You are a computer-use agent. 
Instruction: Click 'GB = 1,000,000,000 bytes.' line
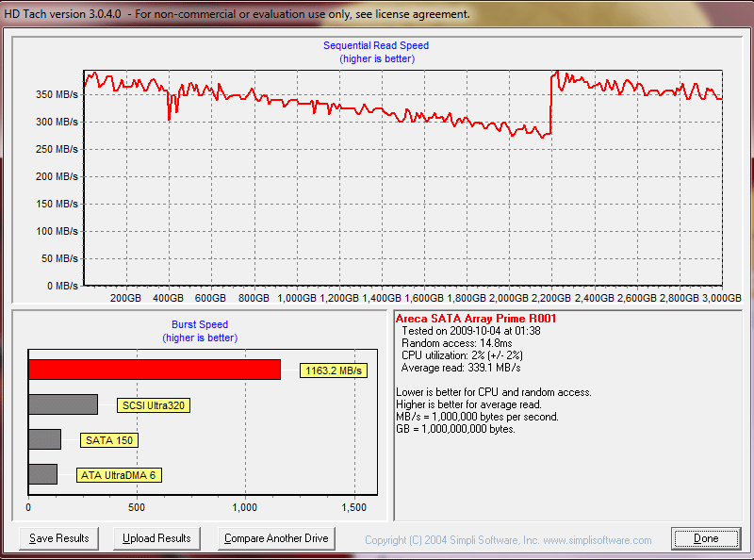(456, 429)
